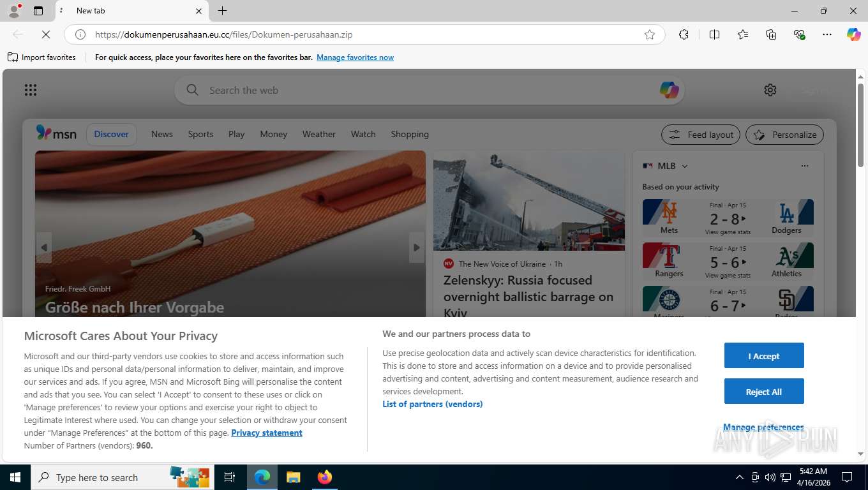Open the Edge profile icon
Screen dimensions: 868x490
pos(14,11)
